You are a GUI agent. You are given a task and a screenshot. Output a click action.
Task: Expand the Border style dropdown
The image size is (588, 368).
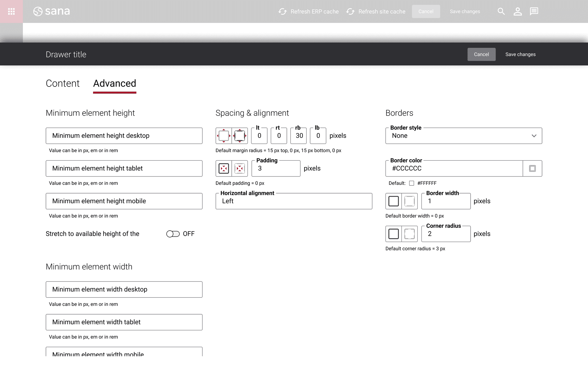tap(463, 136)
